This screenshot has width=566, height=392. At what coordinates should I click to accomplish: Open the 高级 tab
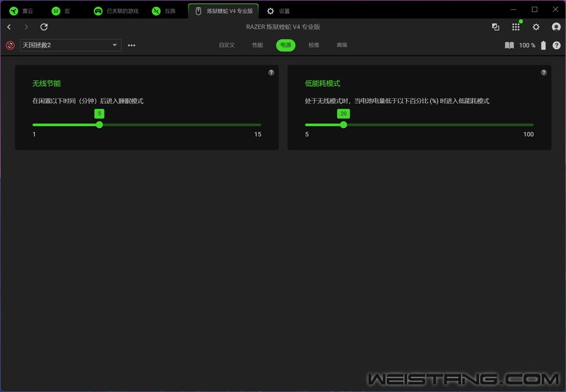342,45
